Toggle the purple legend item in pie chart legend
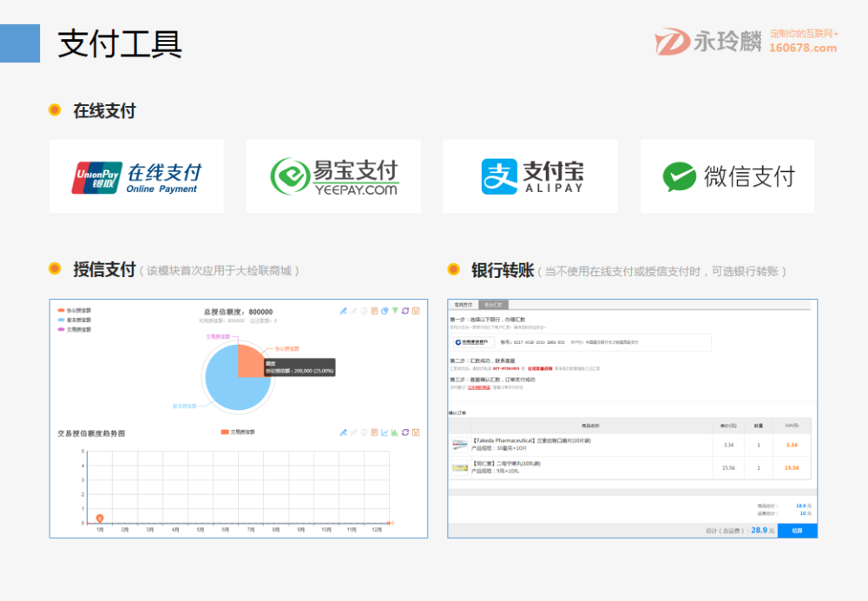The image size is (868, 601). [75, 329]
